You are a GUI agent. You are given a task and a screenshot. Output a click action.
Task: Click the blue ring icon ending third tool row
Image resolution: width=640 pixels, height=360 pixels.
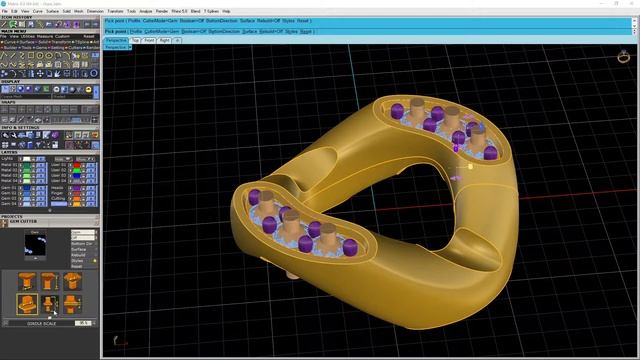point(94,73)
